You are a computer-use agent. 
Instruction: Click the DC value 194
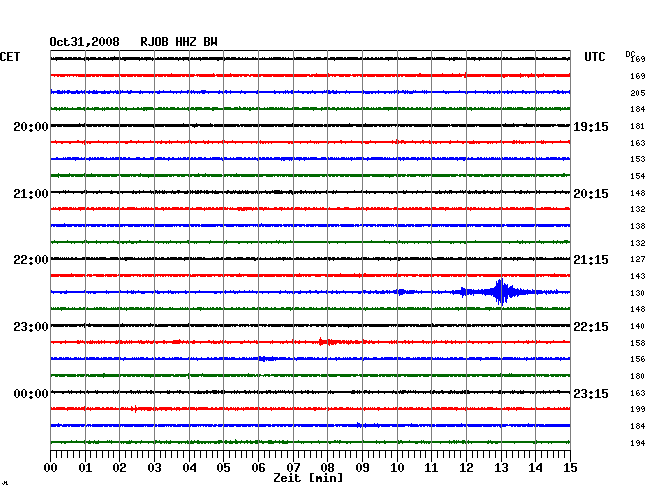[638, 443]
